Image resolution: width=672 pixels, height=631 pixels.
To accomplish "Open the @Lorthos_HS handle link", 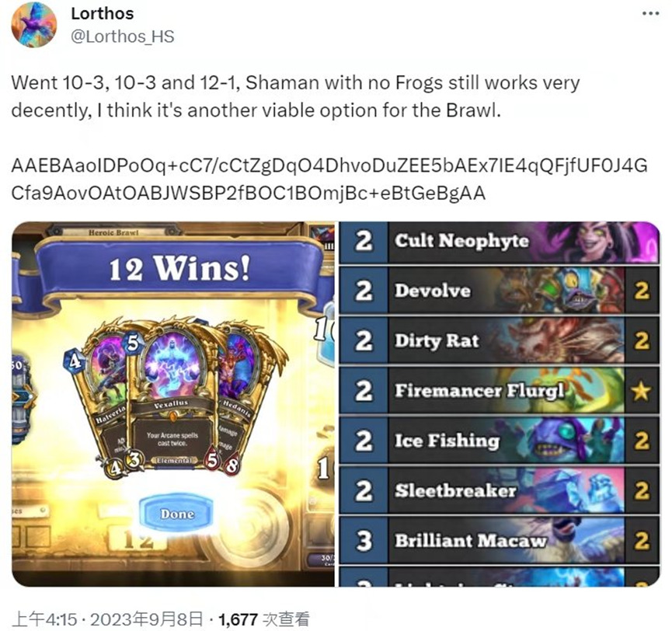I will point(122,37).
